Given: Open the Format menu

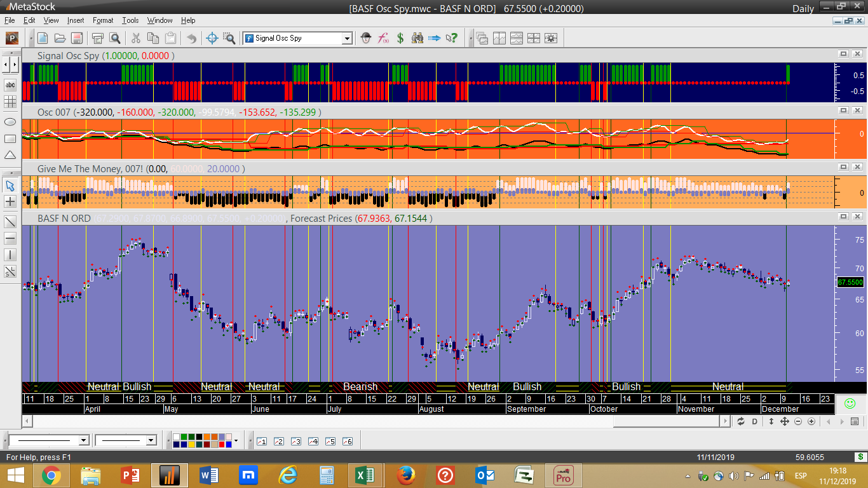Looking at the screenshot, I should pyautogui.click(x=103, y=20).
